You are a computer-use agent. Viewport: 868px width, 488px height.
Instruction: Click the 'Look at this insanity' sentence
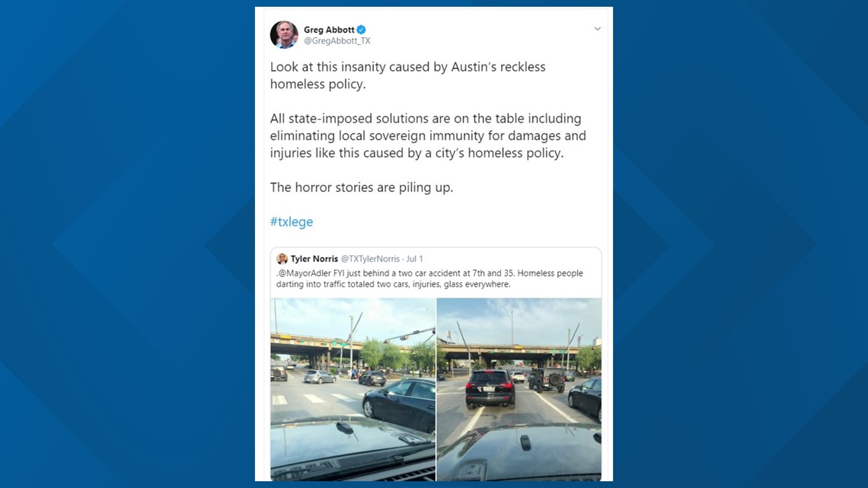407,75
